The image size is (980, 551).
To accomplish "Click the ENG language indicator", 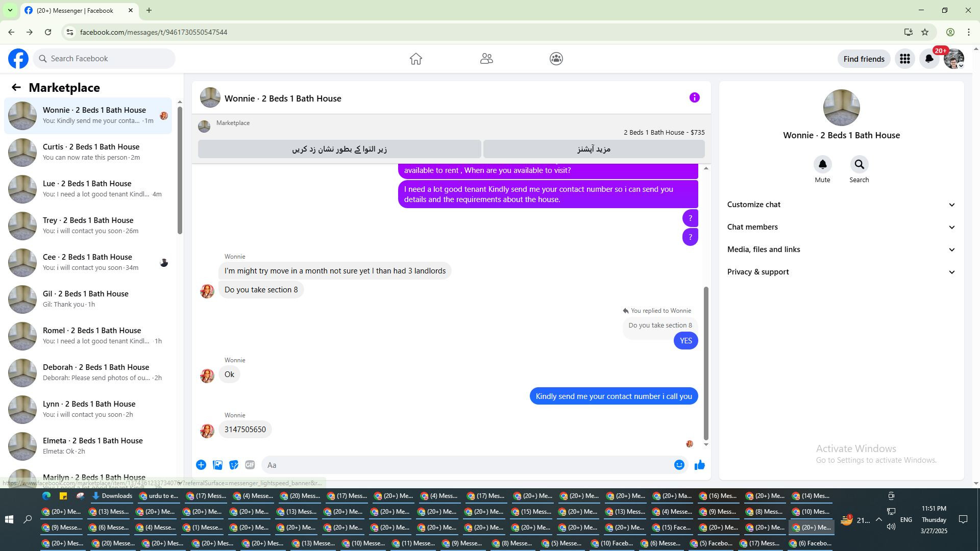I will (906, 520).
